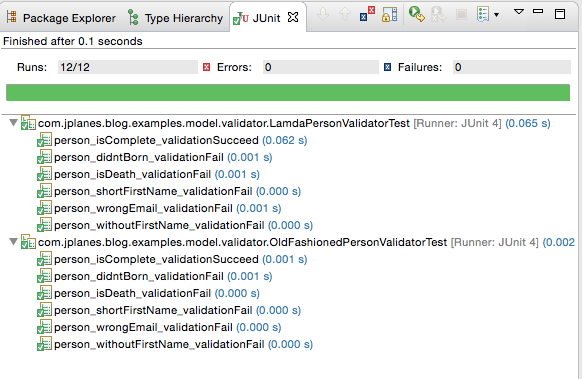Click the red Errors icon

click(207, 67)
